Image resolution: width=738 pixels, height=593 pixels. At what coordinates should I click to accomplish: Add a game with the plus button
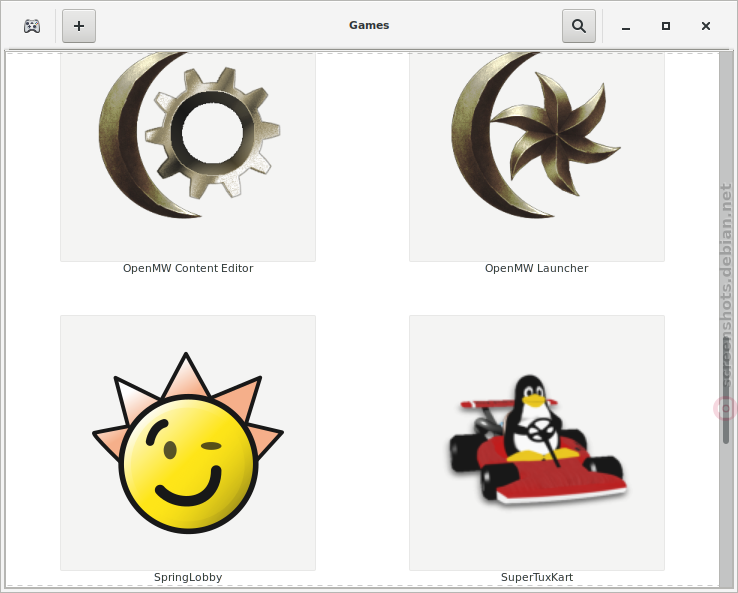pyautogui.click(x=79, y=26)
